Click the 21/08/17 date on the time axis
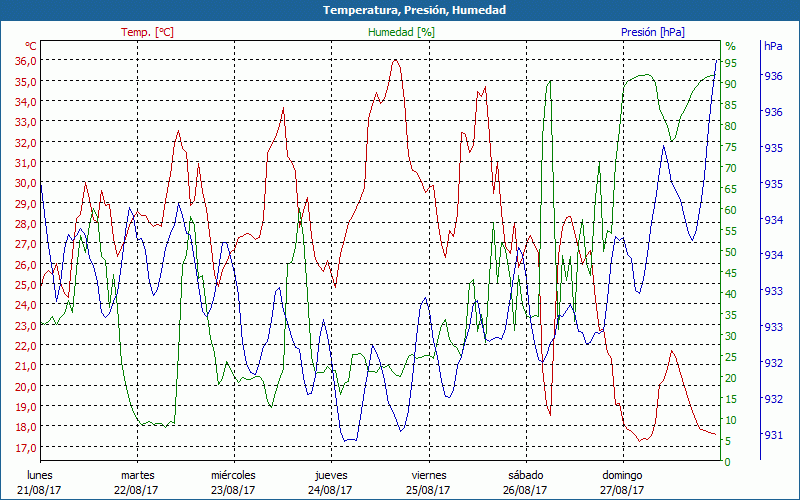The width and height of the screenshot is (800, 500). click(x=40, y=490)
